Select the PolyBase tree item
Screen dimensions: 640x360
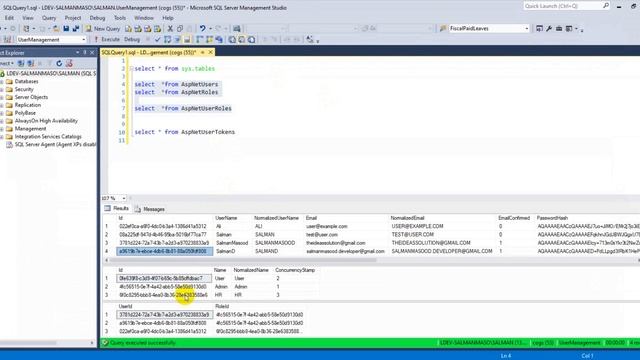25,113
